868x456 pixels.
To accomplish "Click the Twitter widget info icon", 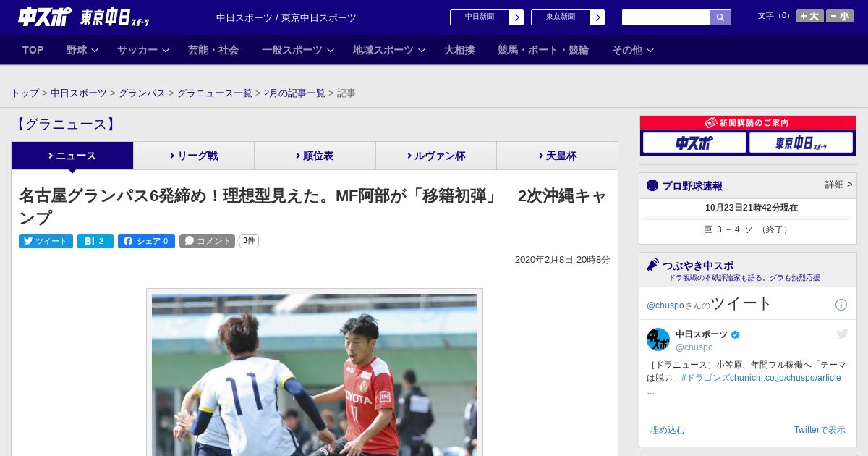I will (x=841, y=305).
